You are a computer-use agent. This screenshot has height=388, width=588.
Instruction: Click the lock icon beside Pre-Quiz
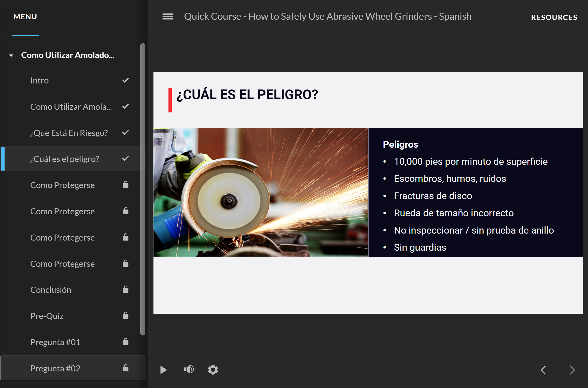(126, 316)
